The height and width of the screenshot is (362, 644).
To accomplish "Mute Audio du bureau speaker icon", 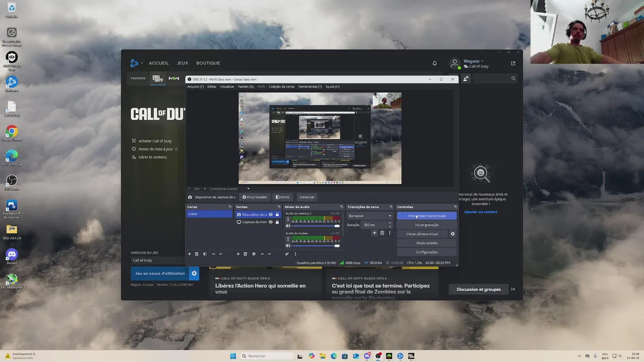I will point(288,246).
